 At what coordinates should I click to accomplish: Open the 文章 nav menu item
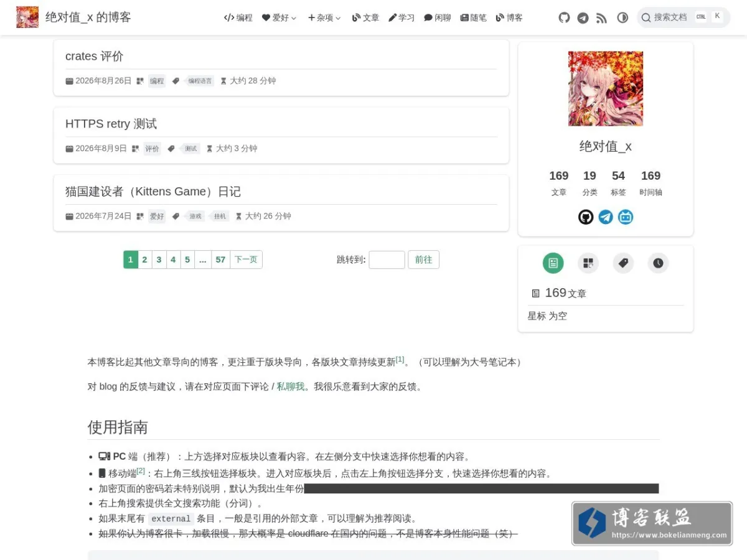365,17
